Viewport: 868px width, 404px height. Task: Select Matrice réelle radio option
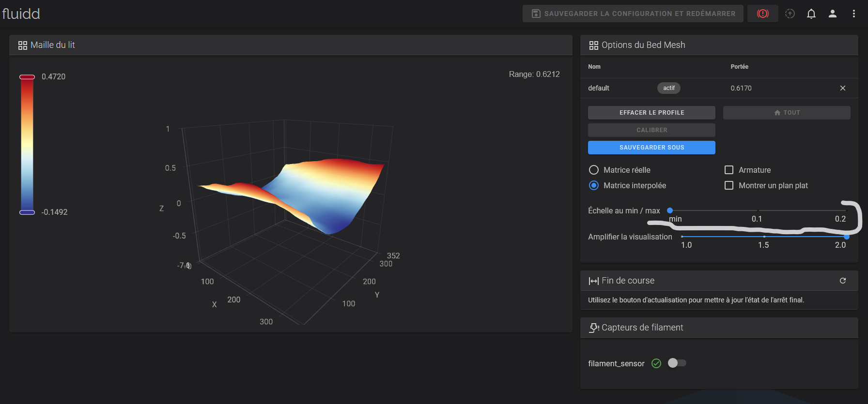tap(594, 170)
